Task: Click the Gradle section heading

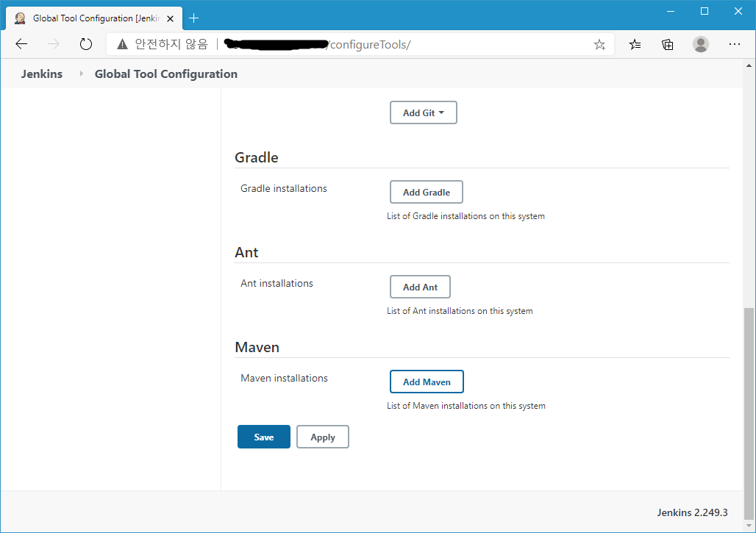Action: [x=257, y=157]
